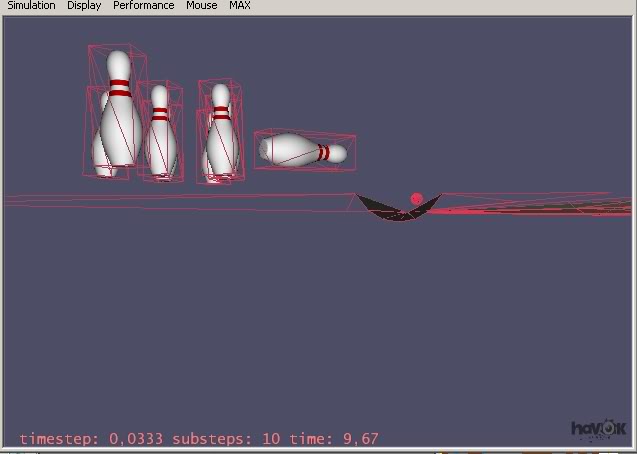This screenshot has height=454, width=637.
Task: Click the red ball in the gutter
Action: coord(416,199)
